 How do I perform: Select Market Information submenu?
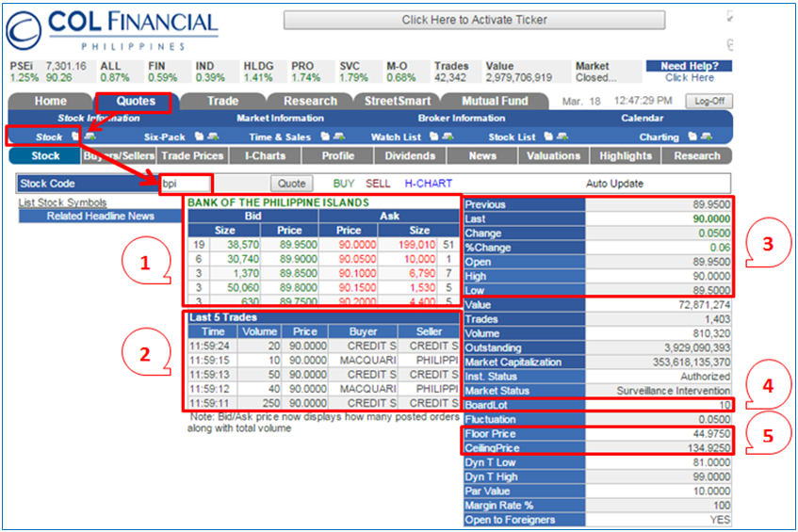click(x=280, y=118)
